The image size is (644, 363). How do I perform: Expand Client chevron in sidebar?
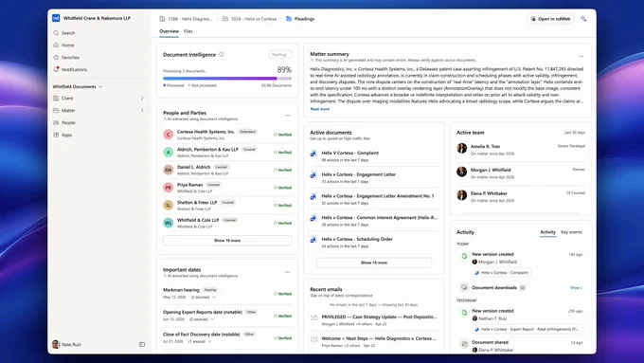142,99
